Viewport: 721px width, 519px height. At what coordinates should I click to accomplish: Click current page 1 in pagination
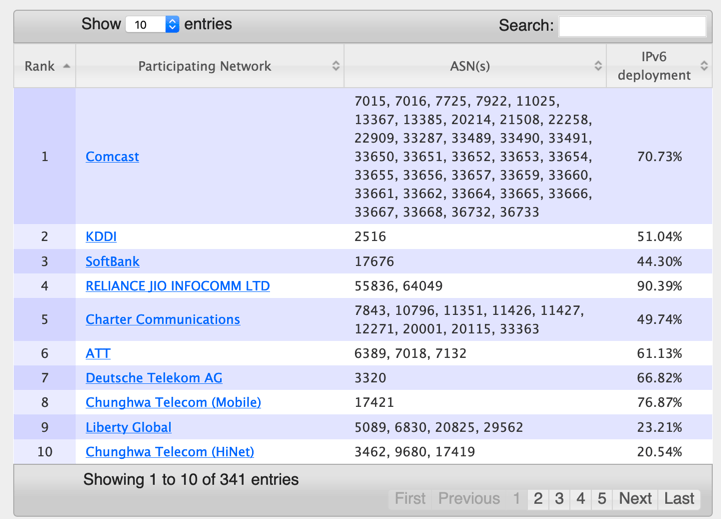517,499
